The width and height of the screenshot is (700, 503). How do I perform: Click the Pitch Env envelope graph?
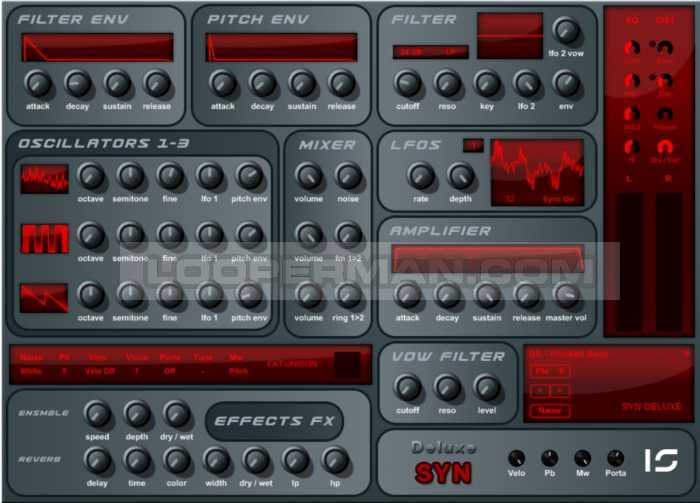click(281, 47)
